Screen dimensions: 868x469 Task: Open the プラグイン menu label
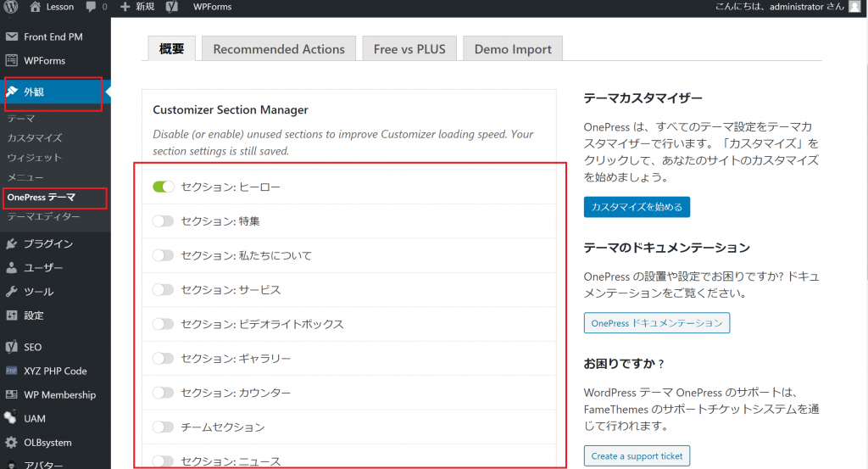(48, 243)
